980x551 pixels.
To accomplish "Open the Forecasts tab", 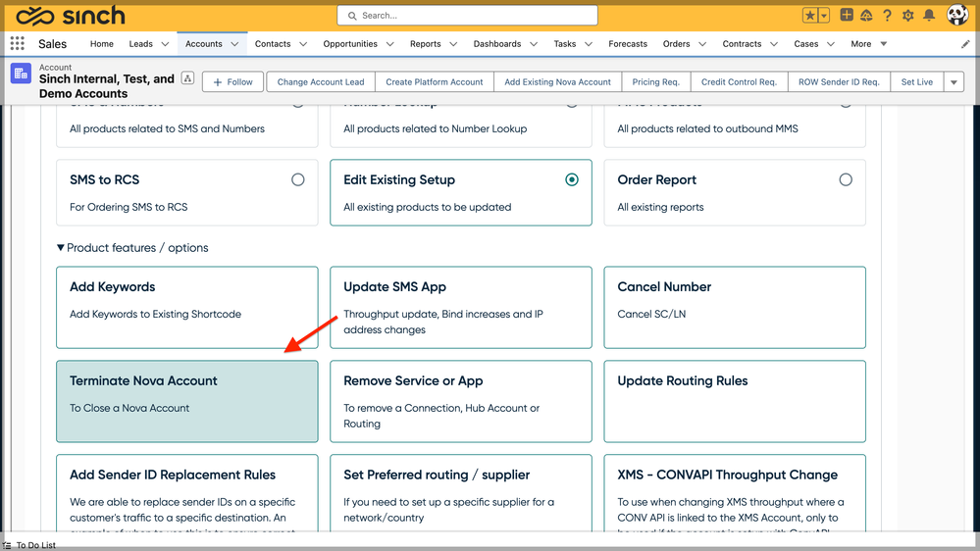I will click(x=628, y=44).
